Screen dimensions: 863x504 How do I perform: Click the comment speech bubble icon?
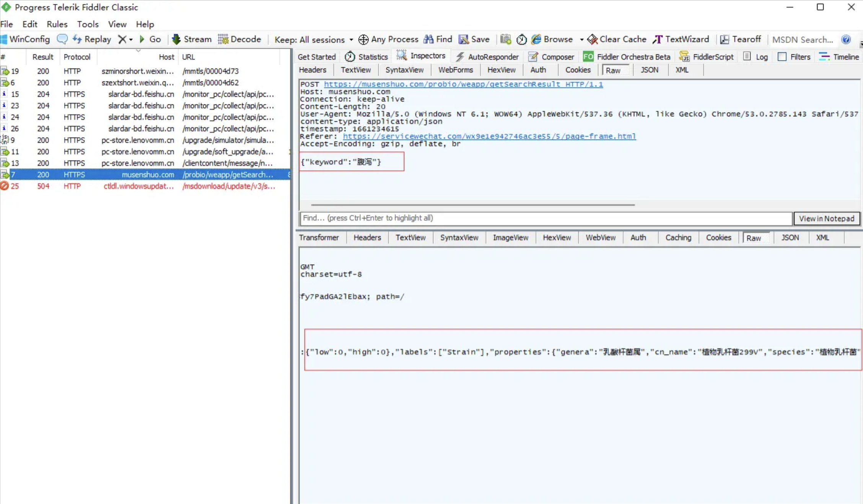coord(62,39)
